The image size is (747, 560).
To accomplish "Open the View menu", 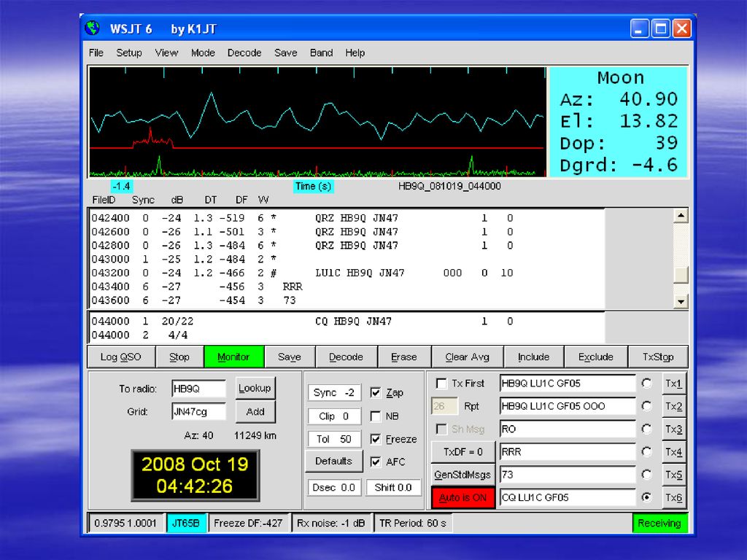I will [166, 52].
